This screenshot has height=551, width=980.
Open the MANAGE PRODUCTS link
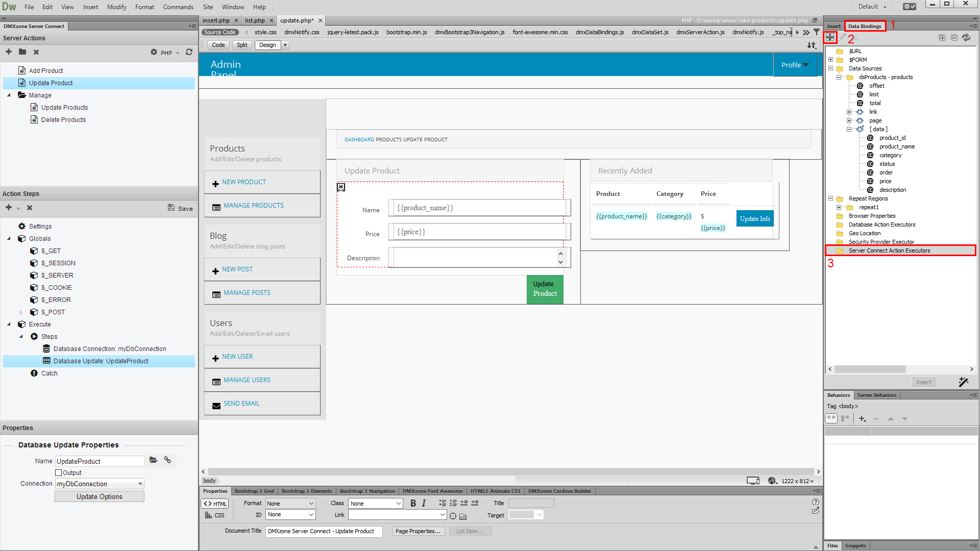[x=254, y=206]
